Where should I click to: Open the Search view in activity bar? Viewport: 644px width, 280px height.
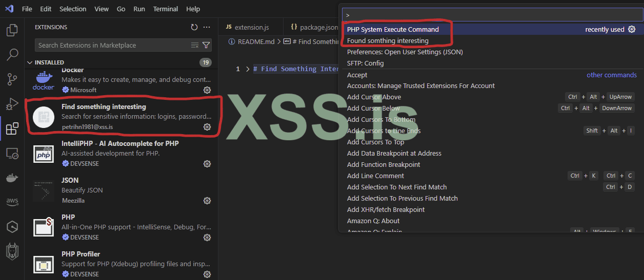click(12, 54)
